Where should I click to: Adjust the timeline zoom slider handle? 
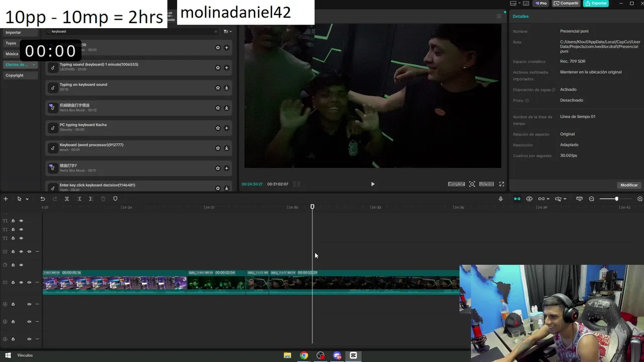[616, 199]
